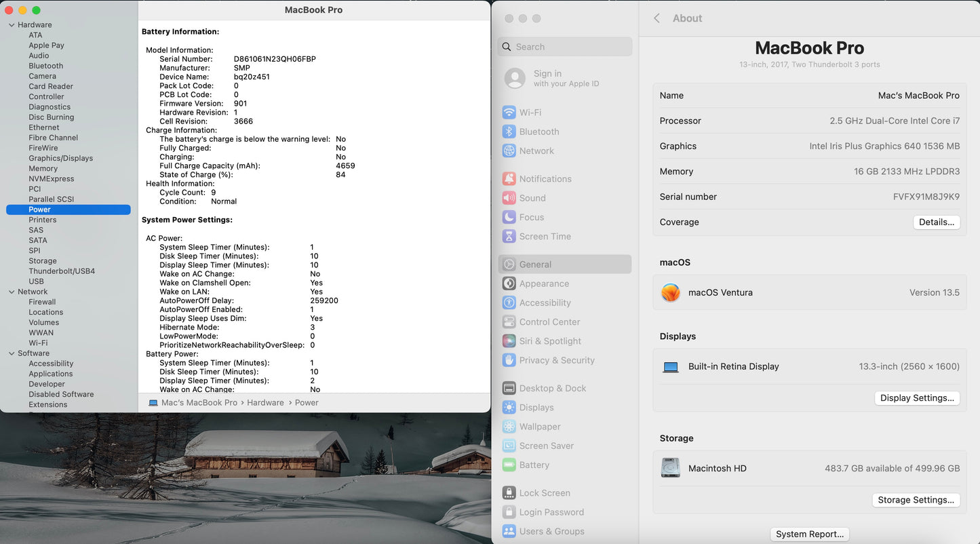Screen dimensions: 980x544
Task: Open Wi-Fi settings icon in sidebar
Action: (x=509, y=113)
